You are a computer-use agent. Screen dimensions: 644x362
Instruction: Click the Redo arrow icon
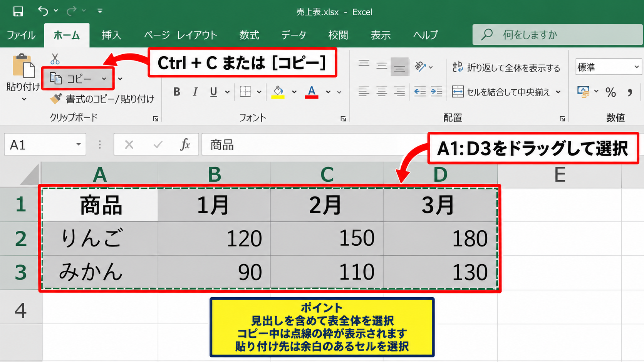pos(71,12)
